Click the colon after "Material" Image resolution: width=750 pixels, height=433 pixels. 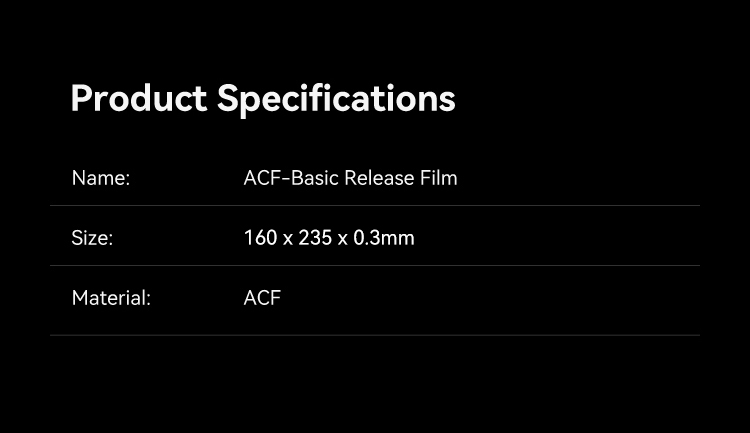(x=148, y=299)
